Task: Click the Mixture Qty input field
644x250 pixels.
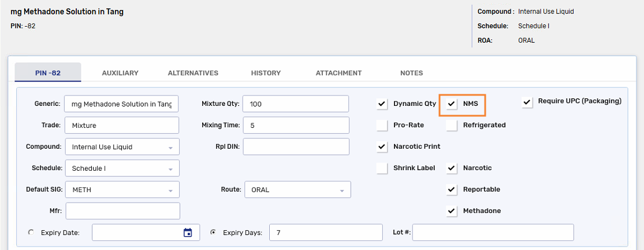Action: [x=295, y=104]
